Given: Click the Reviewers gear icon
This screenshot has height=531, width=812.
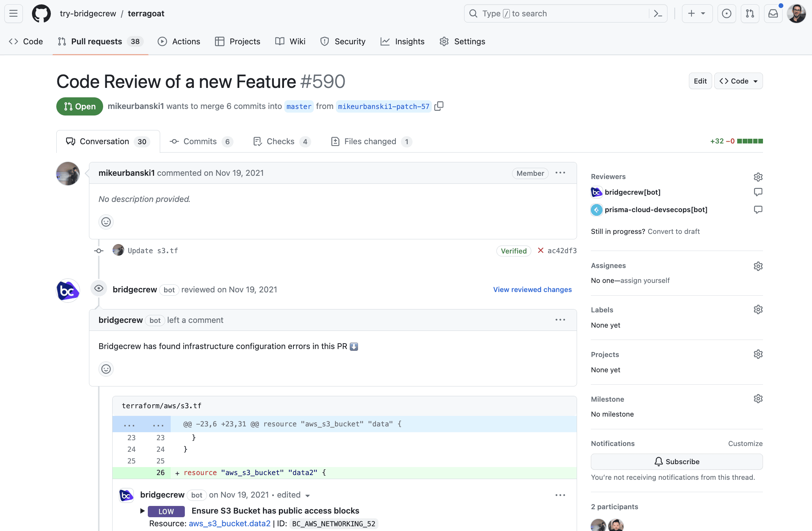Looking at the screenshot, I should pyautogui.click(x=758, y=177).
